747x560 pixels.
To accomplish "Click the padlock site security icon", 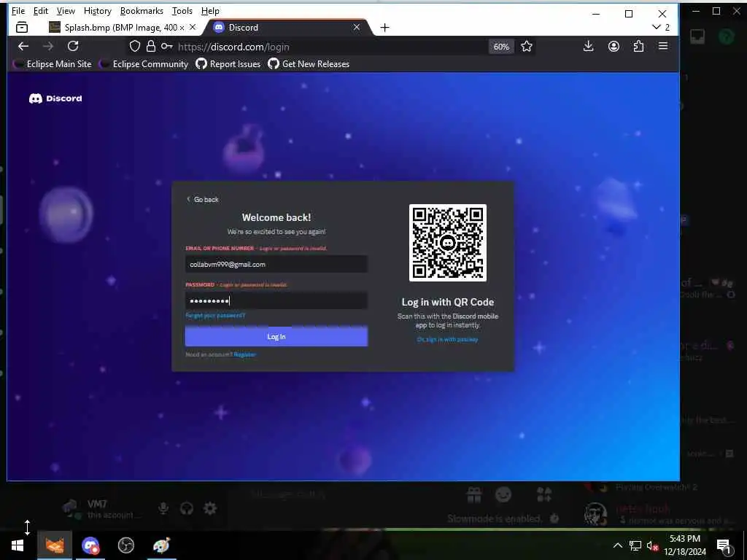I will (150, 46).
